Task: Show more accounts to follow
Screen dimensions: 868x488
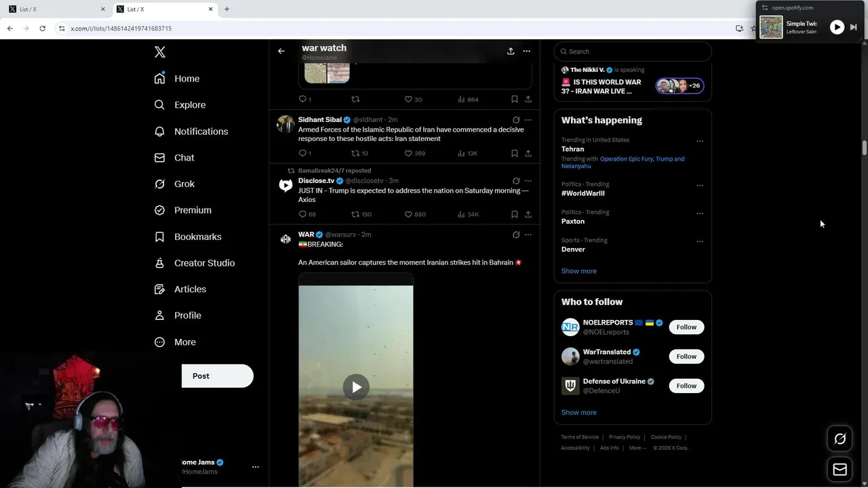Action: click(578, 412)
